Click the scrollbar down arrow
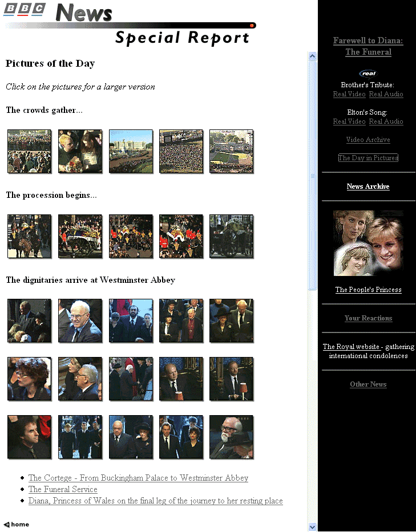The image size is (416, 532). tap(312, 527)
